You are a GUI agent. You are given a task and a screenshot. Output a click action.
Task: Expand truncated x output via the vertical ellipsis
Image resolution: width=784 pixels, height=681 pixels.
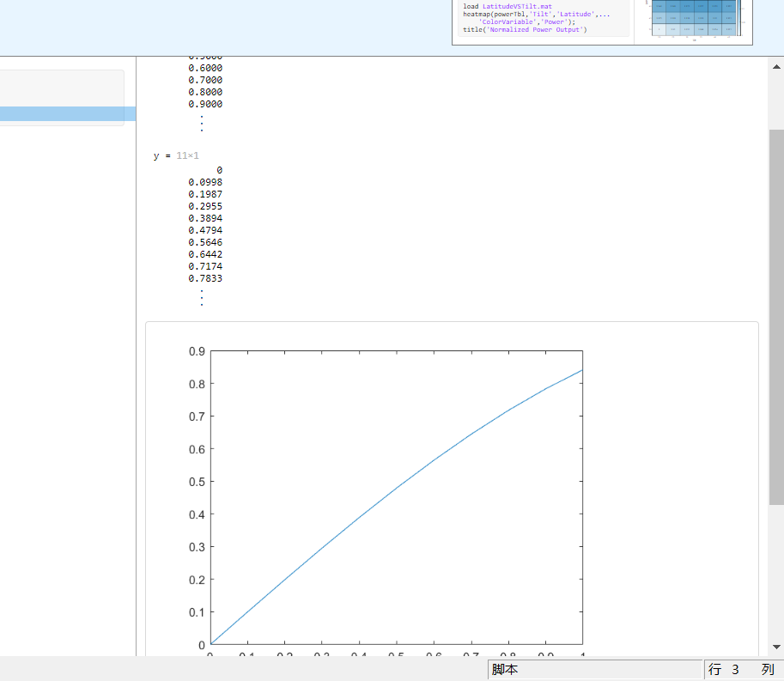point(202,123)
